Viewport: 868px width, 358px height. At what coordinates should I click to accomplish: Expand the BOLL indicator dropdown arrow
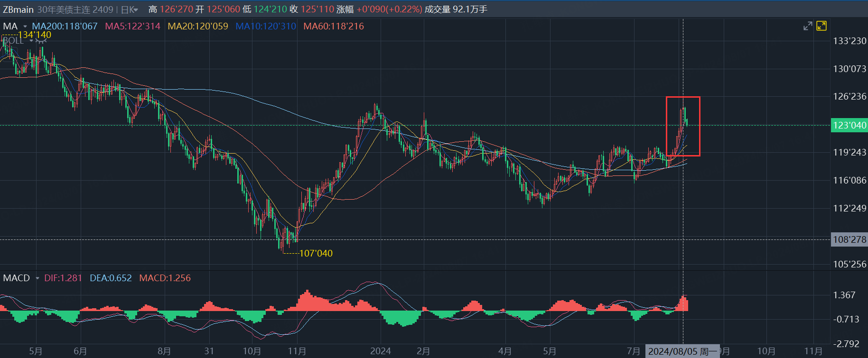point(31,41)
